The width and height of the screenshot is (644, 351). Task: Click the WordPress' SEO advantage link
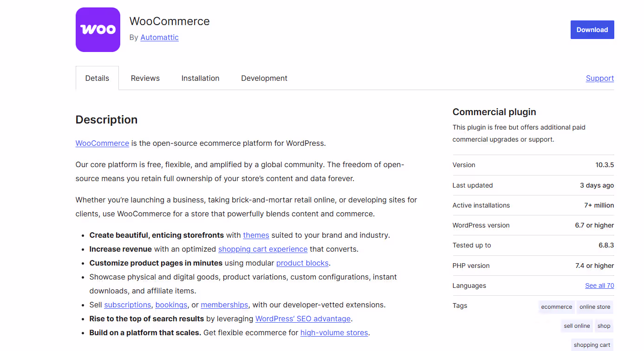tap(303, 318)
